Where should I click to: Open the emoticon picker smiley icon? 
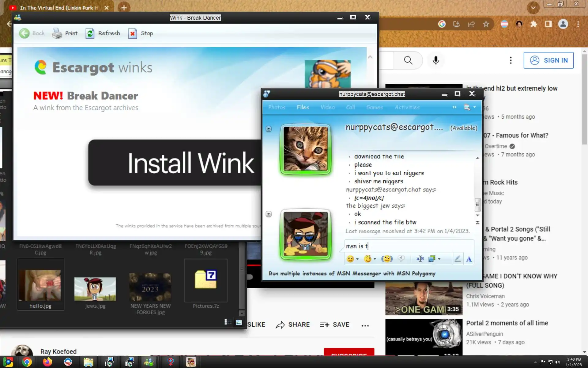[350, 259]
